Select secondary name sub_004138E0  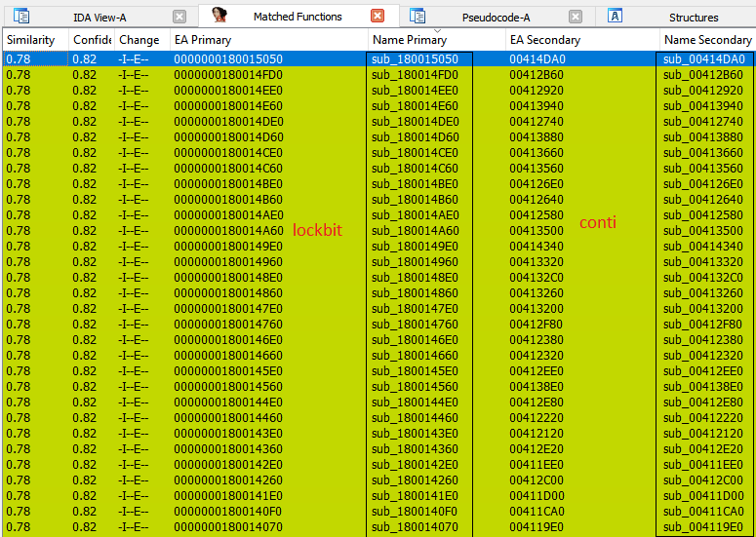click(703, 387)
